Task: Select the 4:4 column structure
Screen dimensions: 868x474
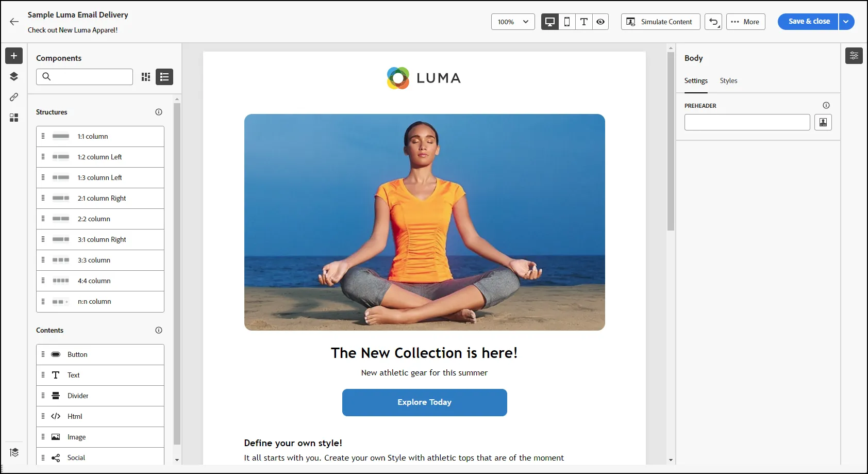Action: (x=100, y=281)
